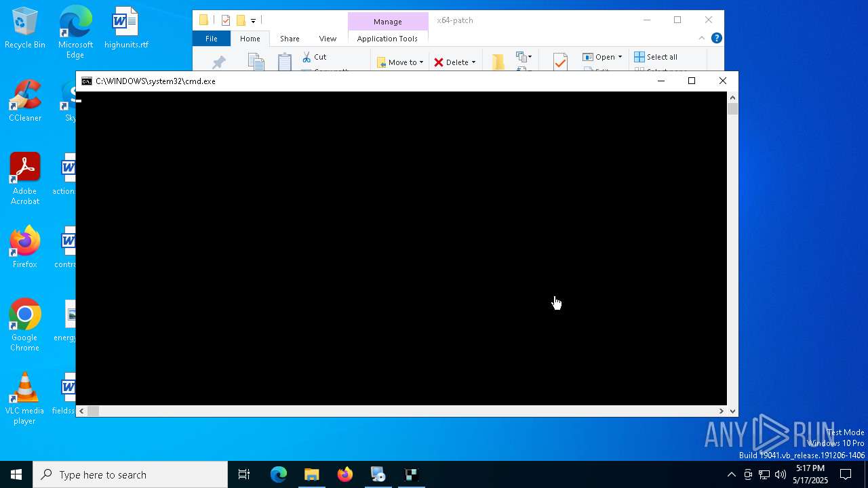This screenshot has width=868, height=488.
Task: Switch to File Explorer on the taskbar
Action: pyautogui.click(x=312, y=474)
